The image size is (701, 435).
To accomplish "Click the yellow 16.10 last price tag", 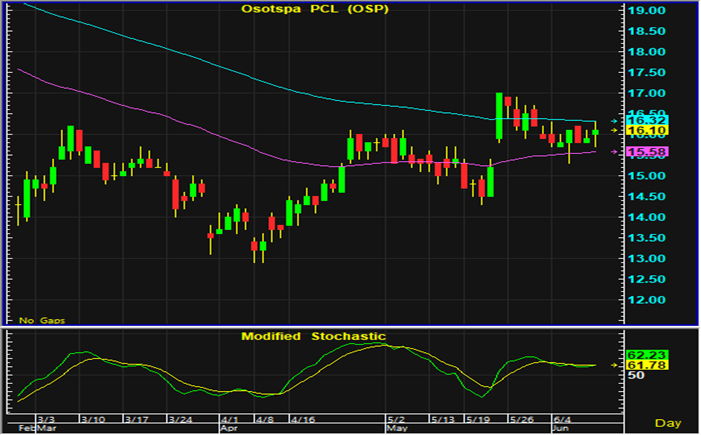I will [x=647, y=131].
